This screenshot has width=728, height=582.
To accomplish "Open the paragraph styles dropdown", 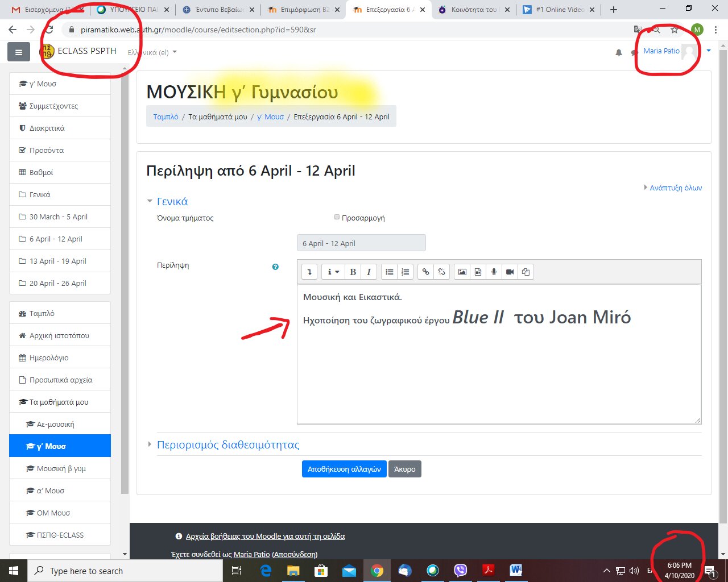I will 333,272.
